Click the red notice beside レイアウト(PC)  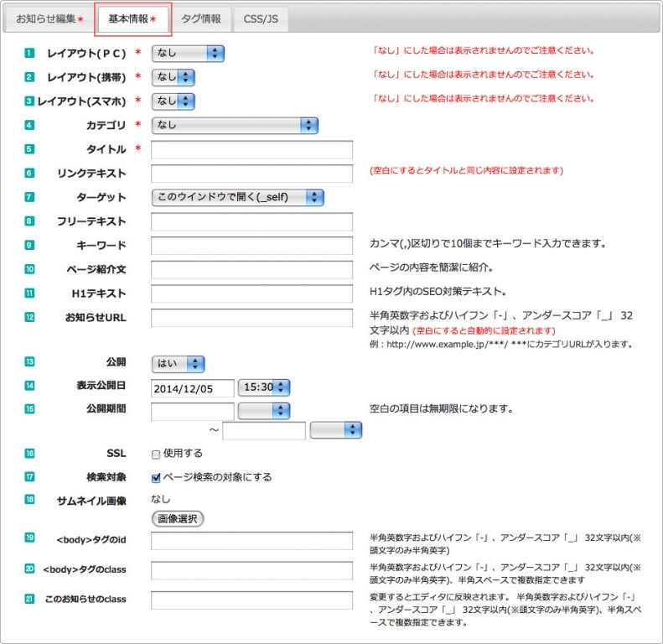[482, 51]
